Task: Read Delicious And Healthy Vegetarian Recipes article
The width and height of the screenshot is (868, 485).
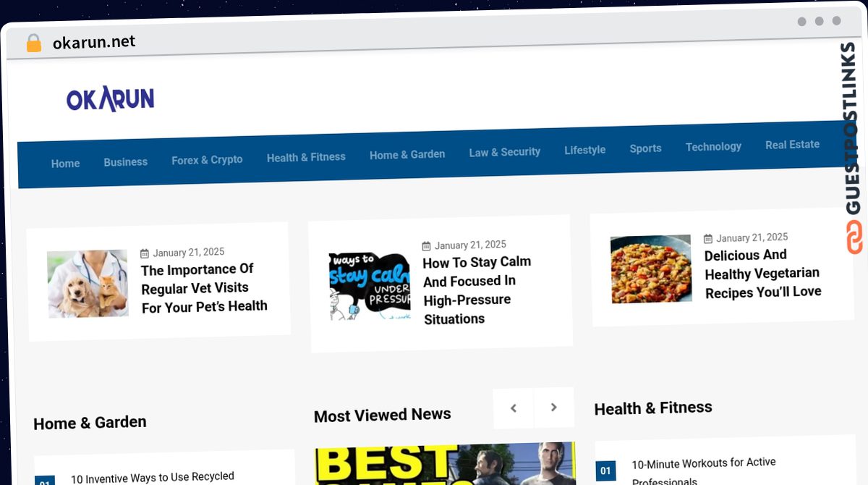Action: (763, 274)
